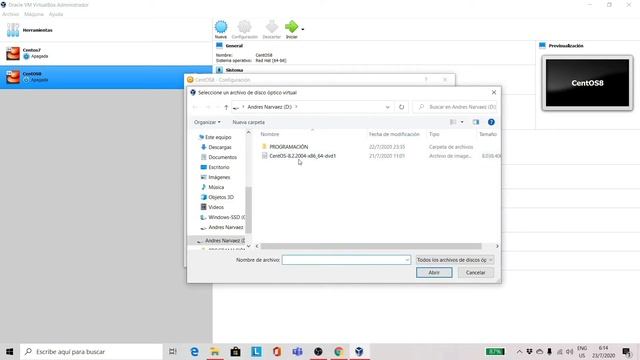Viewport: 640px width, 360px height.
Task: Open the Office taskbar icon
Action: pyautogui.click(x=277, y=351)
